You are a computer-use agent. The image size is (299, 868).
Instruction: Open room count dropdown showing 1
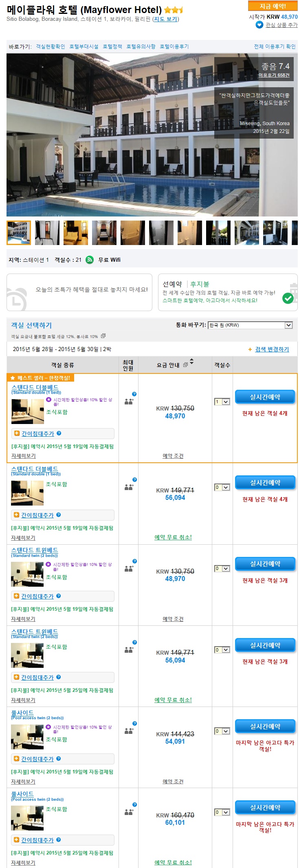(x=222, y=402)
